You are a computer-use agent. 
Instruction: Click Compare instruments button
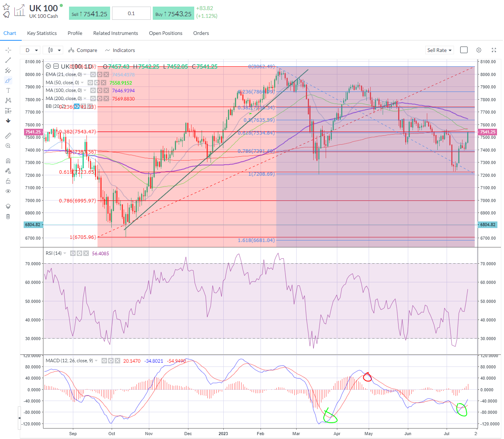pyautogui.click(x=83, y=50)
